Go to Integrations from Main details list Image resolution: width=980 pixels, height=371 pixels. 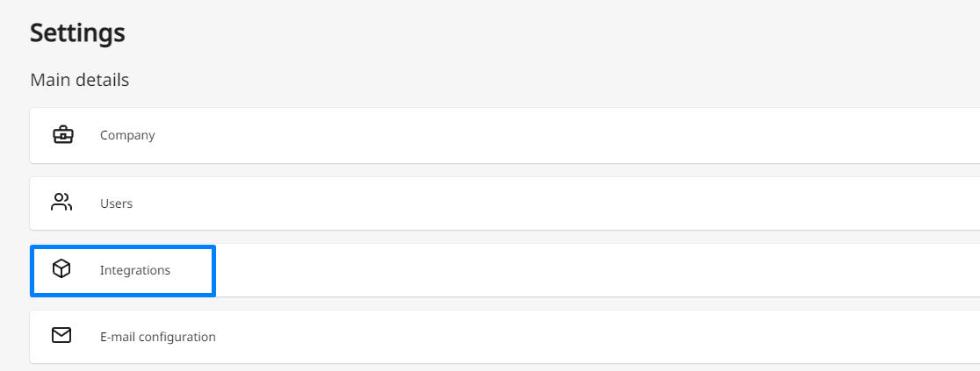tap(505, 270)
